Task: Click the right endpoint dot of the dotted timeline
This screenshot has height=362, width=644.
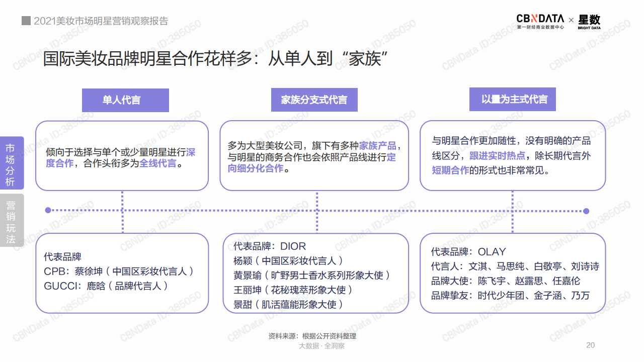Action: pyautogui.click(x=586, y=211)
